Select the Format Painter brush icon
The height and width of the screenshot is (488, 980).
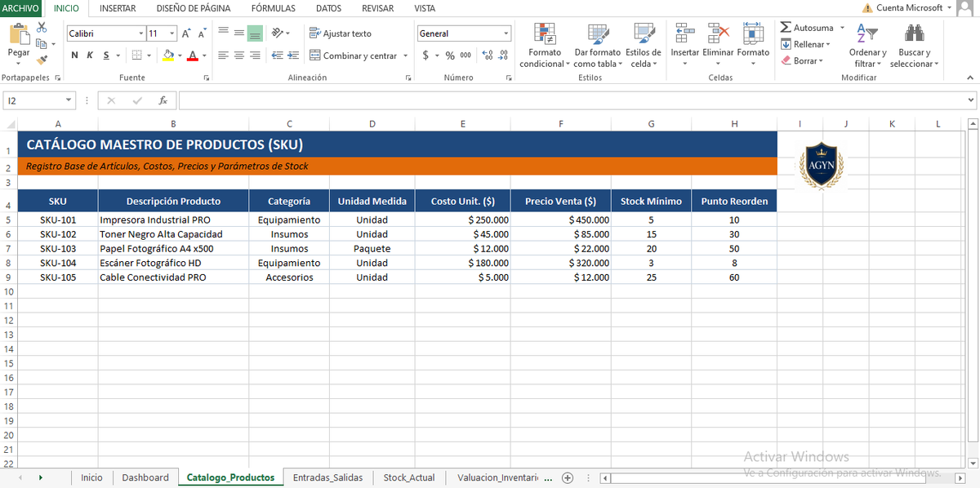click(42, 59)
